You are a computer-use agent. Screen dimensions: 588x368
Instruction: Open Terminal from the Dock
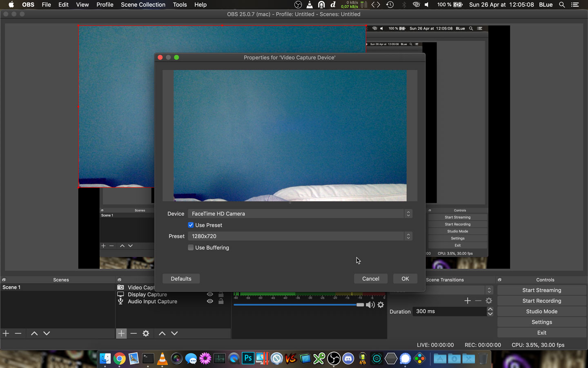pos(148,359)
